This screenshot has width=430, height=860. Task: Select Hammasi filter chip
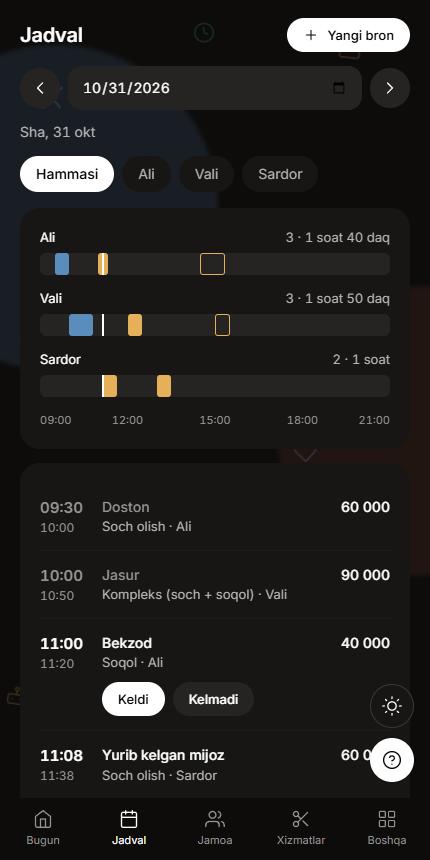(x=67, y=174)
